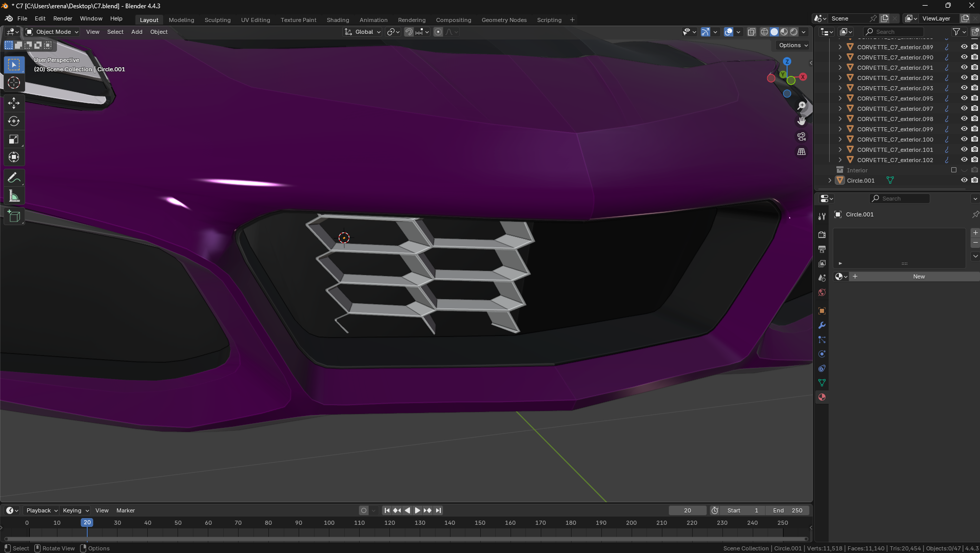The width and height of the screenshot is (980, 553).
Task: Expand the Circle.001 outliner item
Action: click(x=830, y=180)
